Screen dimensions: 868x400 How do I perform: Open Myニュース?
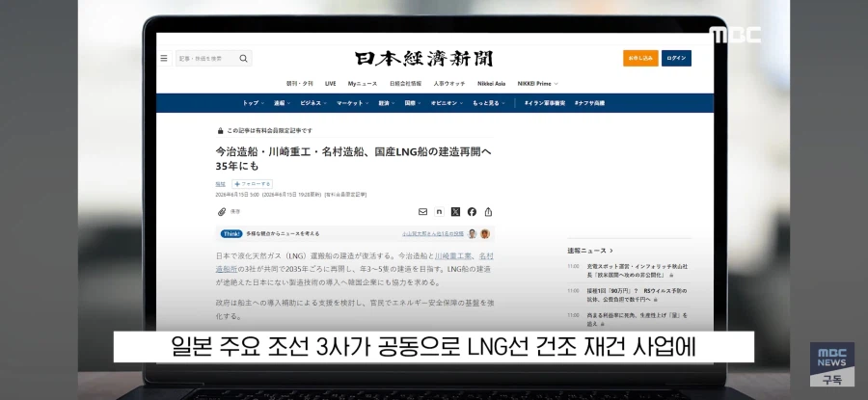click(x=363, y=84)
